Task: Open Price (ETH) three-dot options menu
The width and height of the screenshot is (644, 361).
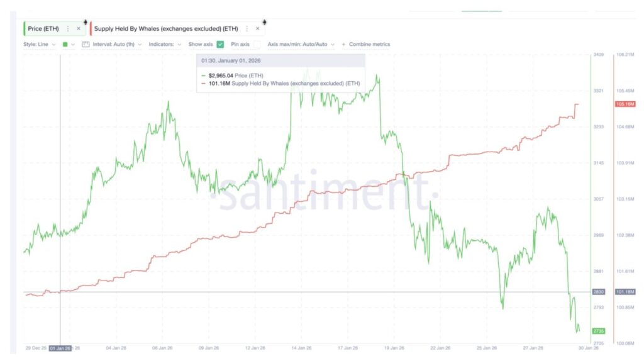Action: click(x=68, y=28)
